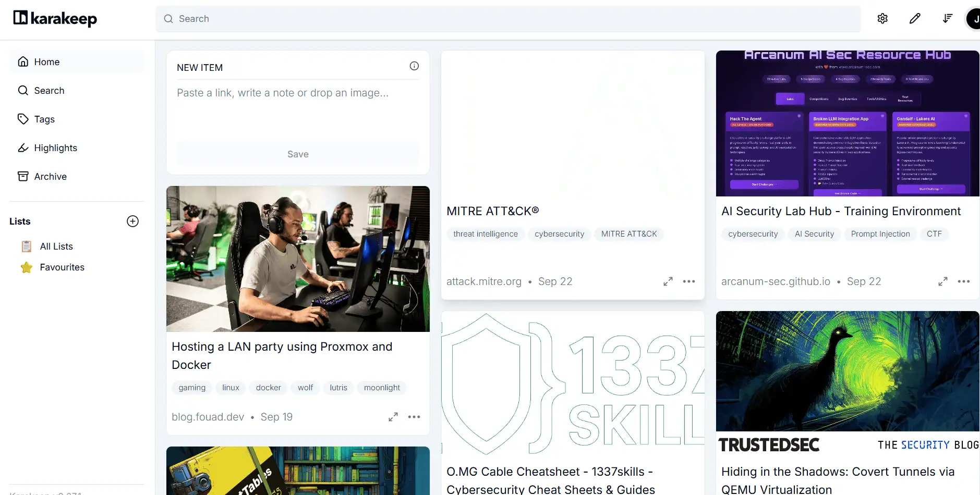Select the Prompt Injection tag
The height and width of the screenshot is (495, 980).
880,234
